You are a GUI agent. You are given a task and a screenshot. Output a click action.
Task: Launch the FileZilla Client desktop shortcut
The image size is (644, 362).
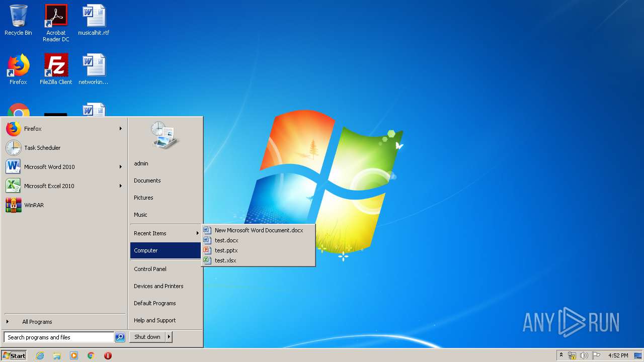point(56,69)
